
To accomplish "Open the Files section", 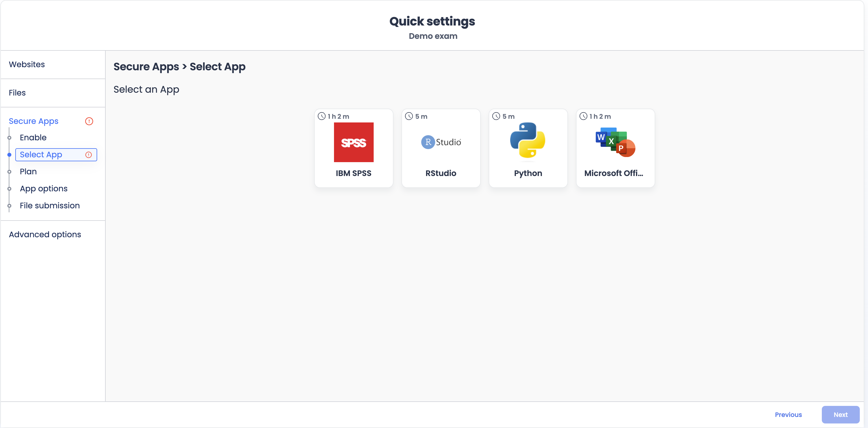I will tap(53, 93).
